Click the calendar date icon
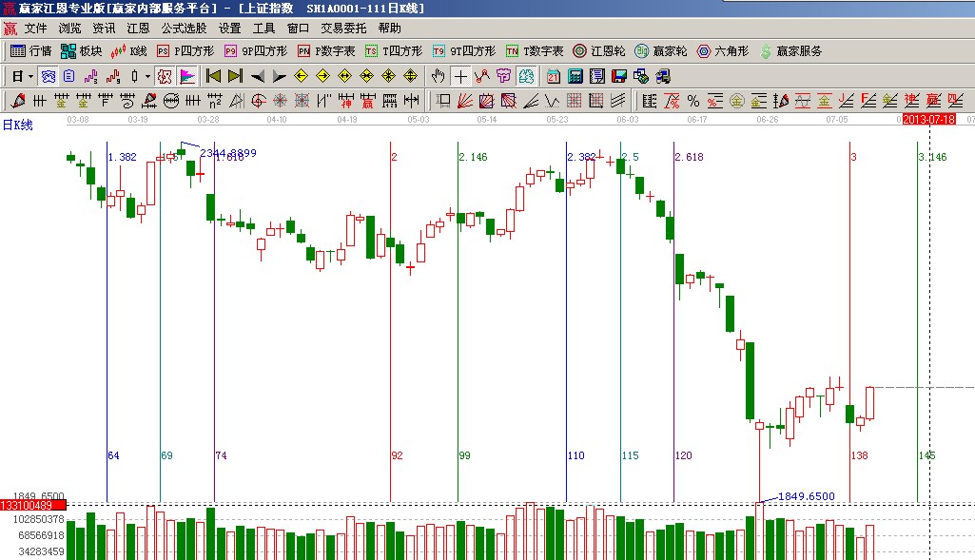This screenshot has height=560, width=975. 553,76
